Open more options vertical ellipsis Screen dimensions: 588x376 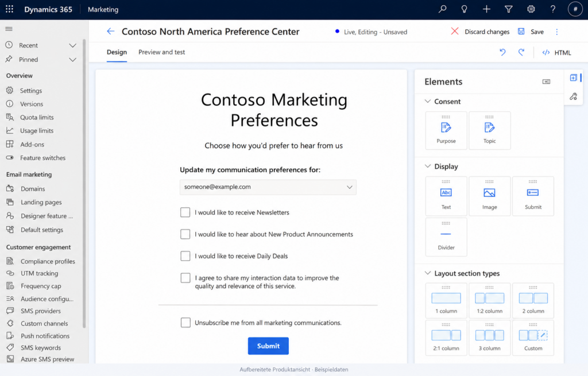(x=556, y=32)
